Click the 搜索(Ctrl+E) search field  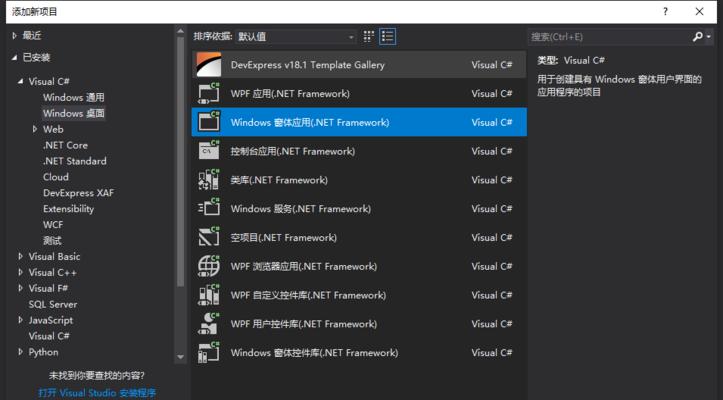(609, 36)
